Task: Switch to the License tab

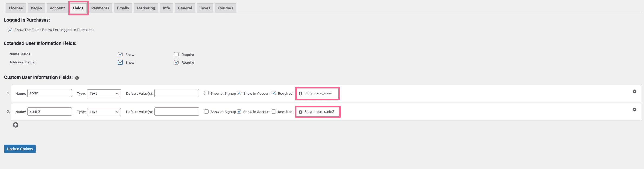Action: (16, 8)
